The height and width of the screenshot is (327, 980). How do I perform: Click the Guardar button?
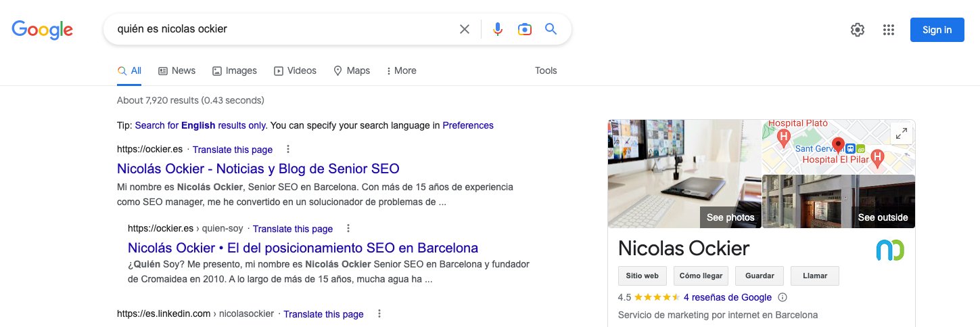[x=760, y=276]
